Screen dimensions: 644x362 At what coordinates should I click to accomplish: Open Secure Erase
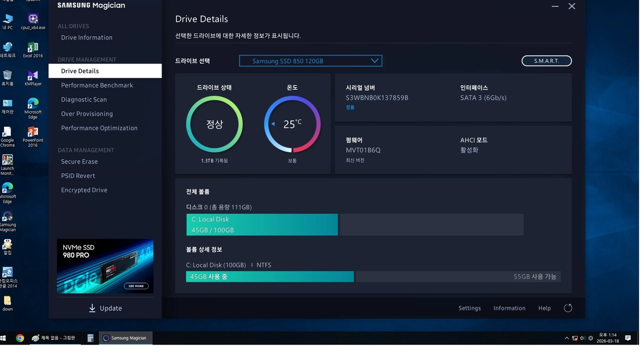79,162
